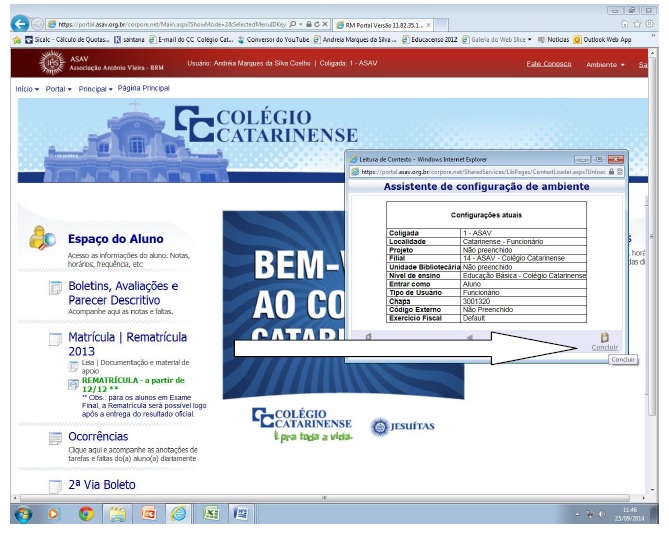Open the Ocorrências link
The image size is (669, 534).
click(x=98, y=437)
